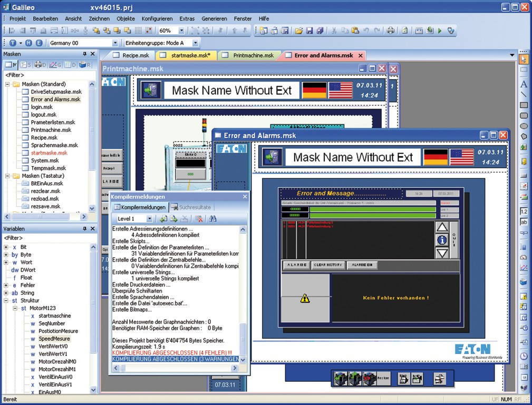Click the align top toolbar icon
This screenshot has width=532, height=405.
pos(33,31)
